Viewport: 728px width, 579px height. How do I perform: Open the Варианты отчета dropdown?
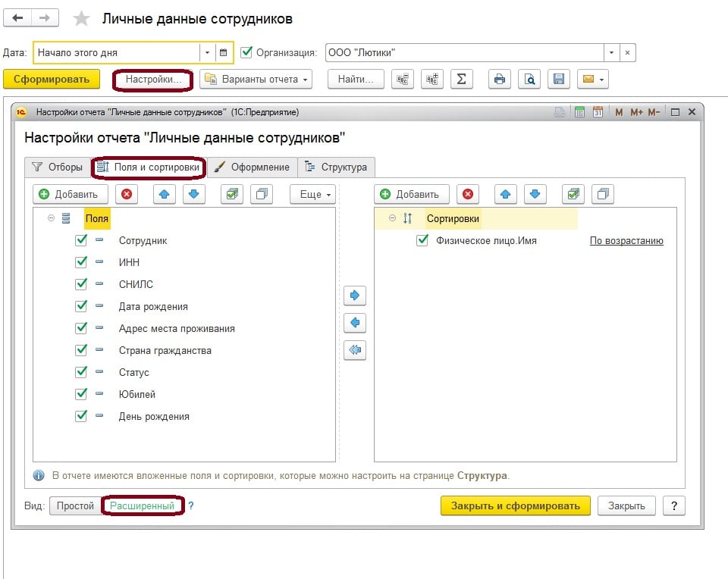(256, 79)
